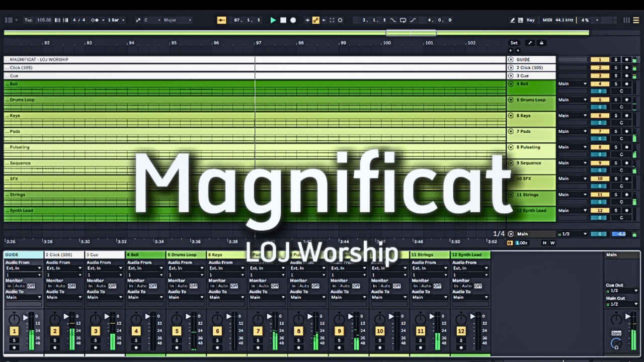Image resolution: width=644 pixels, height=362 pixels.
Task: Click the Loop switch icon
Action: [403, 20]
